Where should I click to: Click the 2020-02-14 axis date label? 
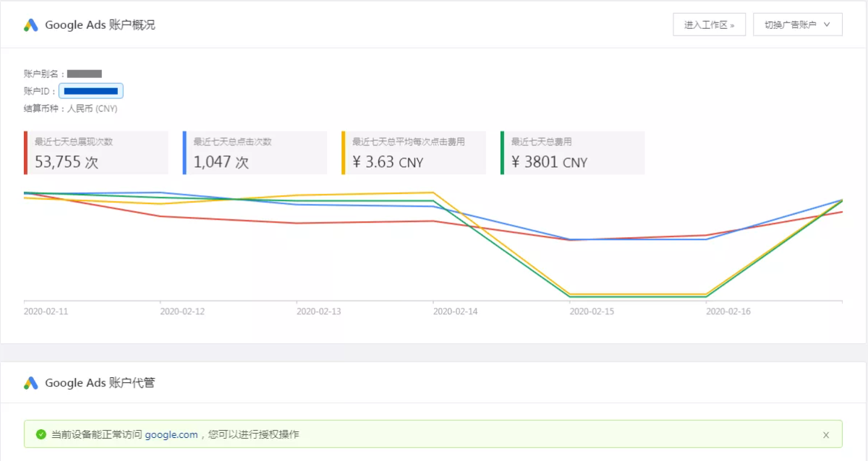pos(456,311)
